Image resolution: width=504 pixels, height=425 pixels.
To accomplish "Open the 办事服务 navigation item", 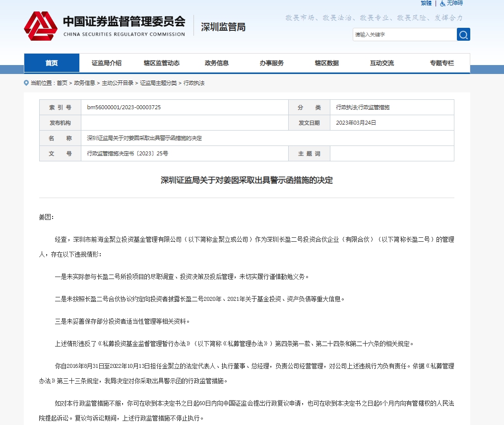I will point(272,63).
